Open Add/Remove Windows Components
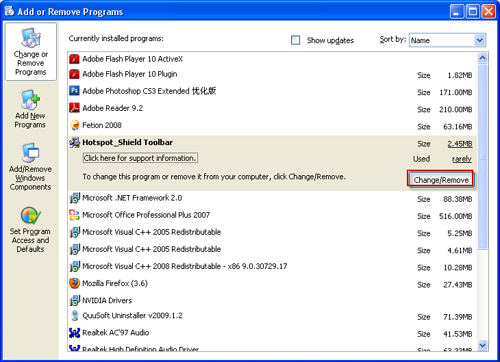 pos(30,167)
